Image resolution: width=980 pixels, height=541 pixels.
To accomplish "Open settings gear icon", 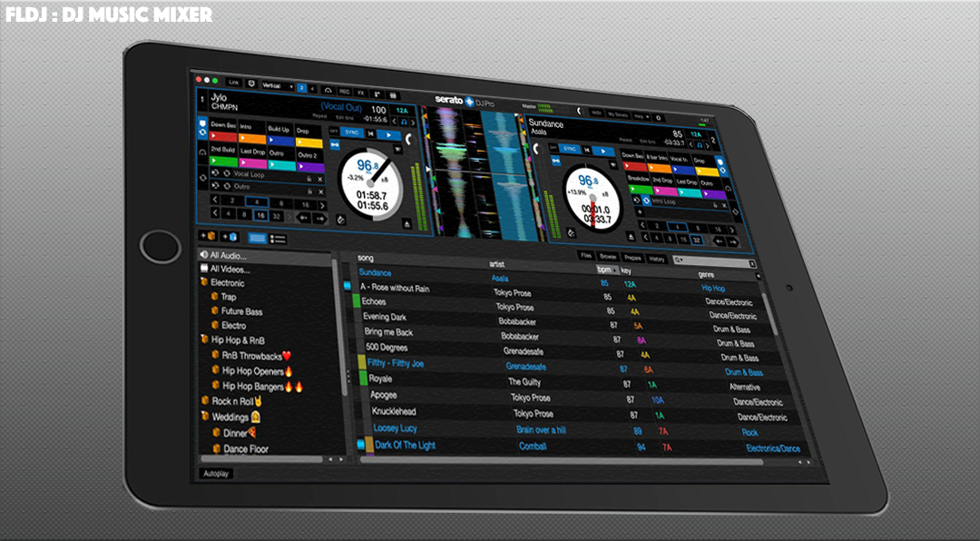I will point(658,118).
